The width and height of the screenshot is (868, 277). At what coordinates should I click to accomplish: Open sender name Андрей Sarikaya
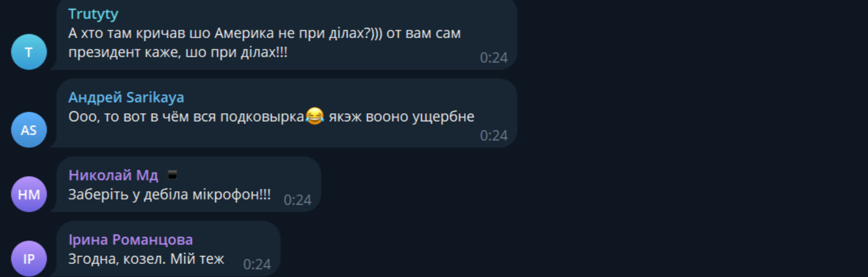tap(126, 97)
